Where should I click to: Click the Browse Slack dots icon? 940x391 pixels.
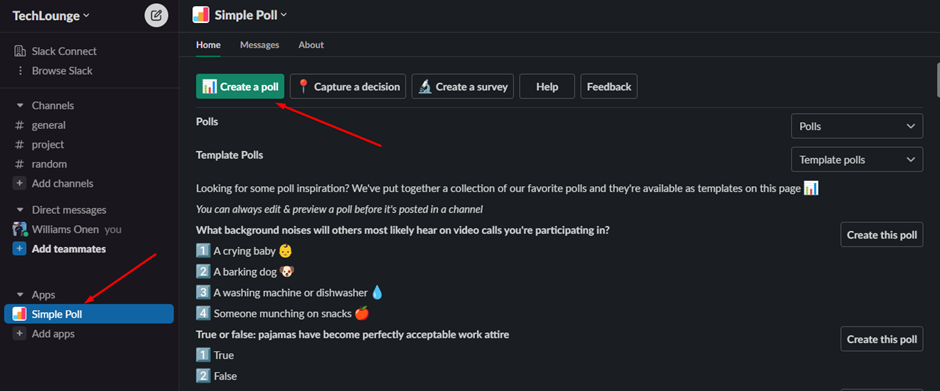[x=20, y=71]
